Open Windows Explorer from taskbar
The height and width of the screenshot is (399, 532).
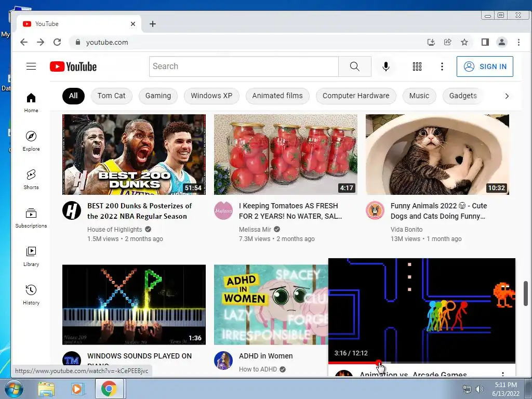click(46, 389)
